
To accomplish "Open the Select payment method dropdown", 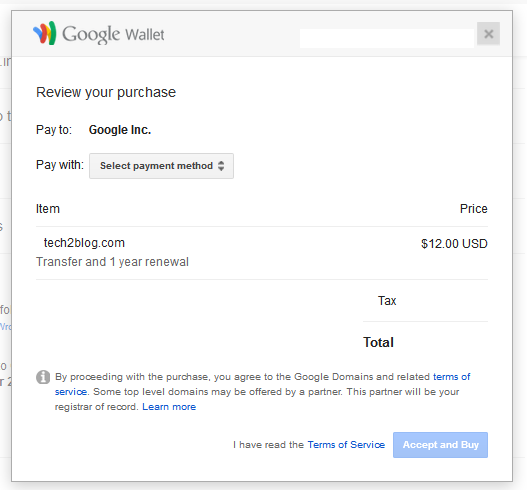I will click(x=161, y=166).
